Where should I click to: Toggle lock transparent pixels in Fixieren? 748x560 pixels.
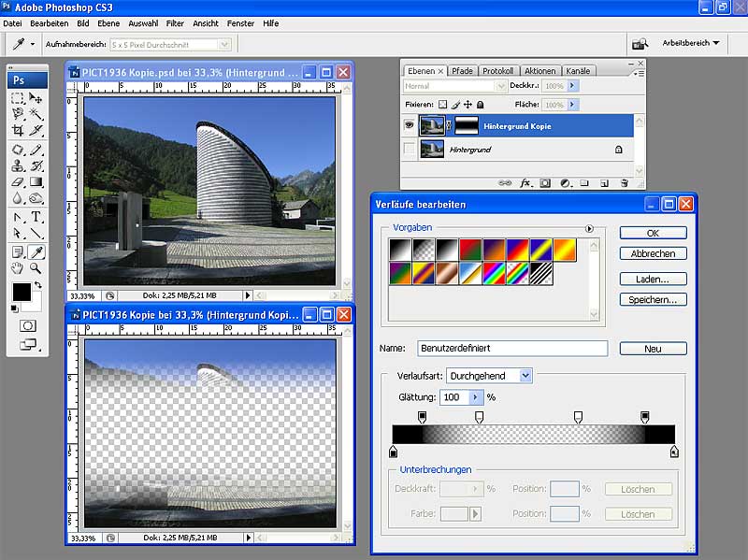click(x=443, y=105)
